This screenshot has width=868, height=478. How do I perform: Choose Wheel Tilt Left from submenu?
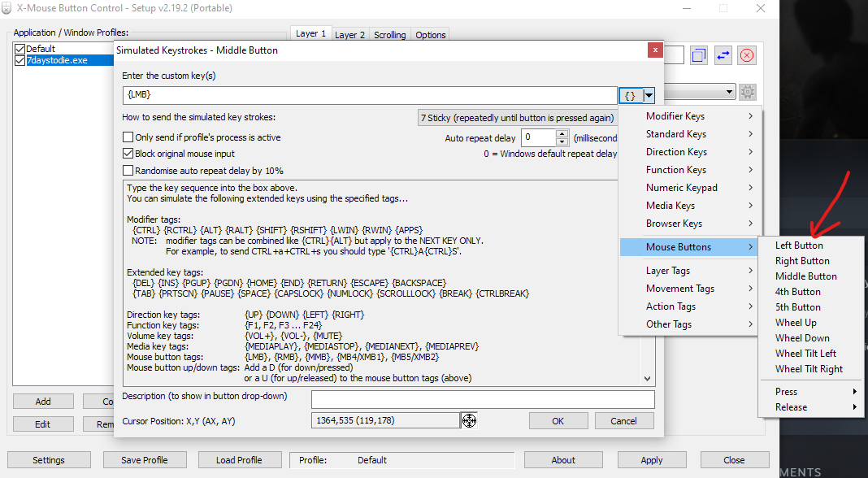point(811,354)
